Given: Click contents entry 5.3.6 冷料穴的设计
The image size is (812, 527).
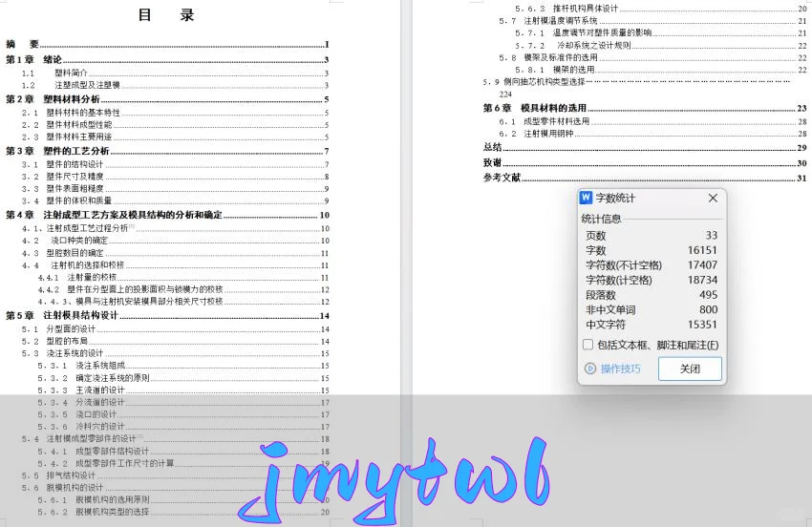Looking at the screenshot, I should tap(183, 427).
